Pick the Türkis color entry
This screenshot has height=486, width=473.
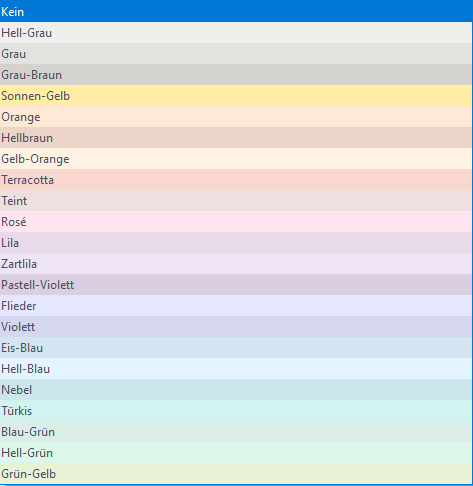click(x=236, y=411)
